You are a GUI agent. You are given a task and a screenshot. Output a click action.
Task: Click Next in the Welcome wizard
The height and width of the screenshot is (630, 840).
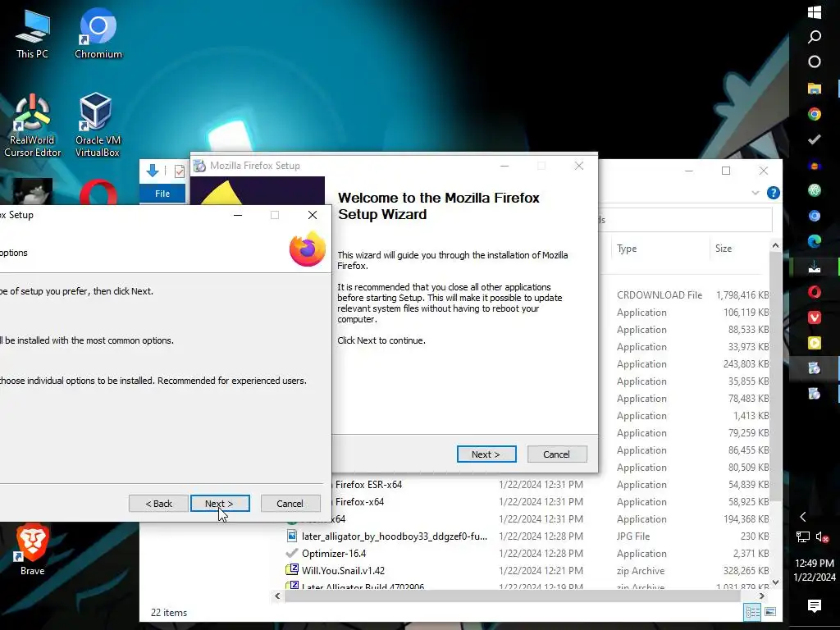tap(486, 454)
